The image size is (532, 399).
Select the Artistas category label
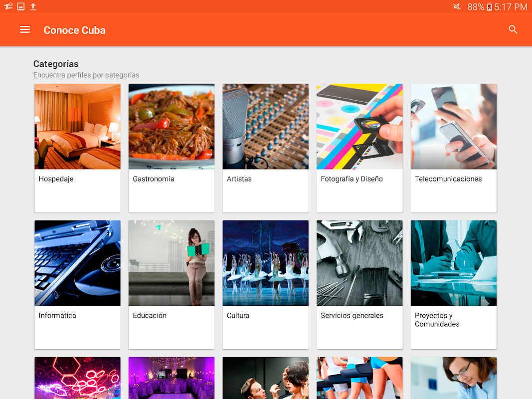pos(239,179)
